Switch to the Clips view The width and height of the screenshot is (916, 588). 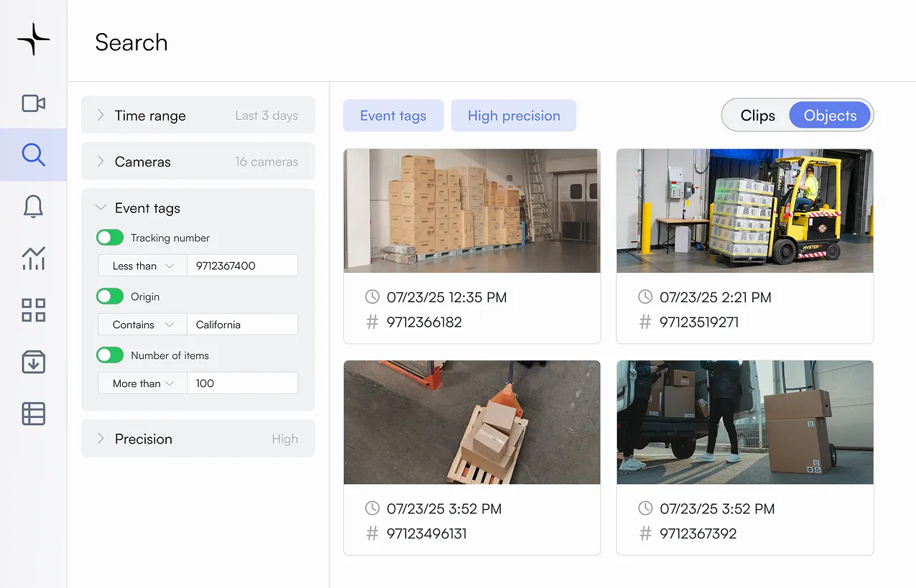[757, 116]
